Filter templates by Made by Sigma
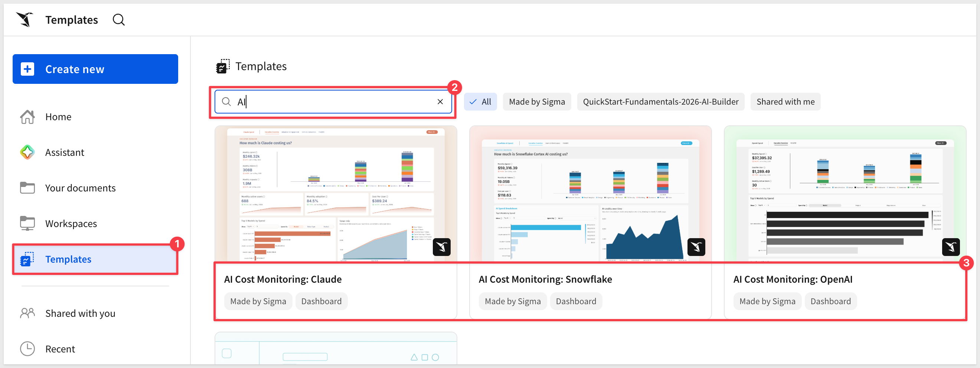This screenshot has width=980, height=368. (x=537, y=102)
